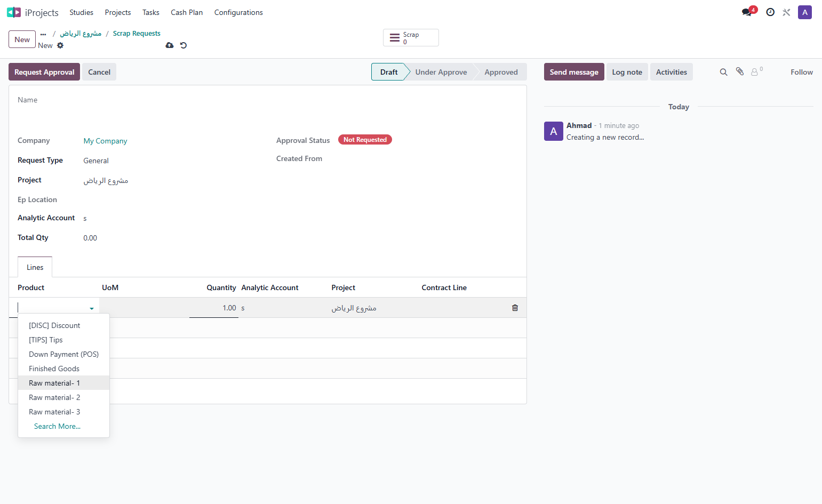Open the Studies menu

coord(81,12)
